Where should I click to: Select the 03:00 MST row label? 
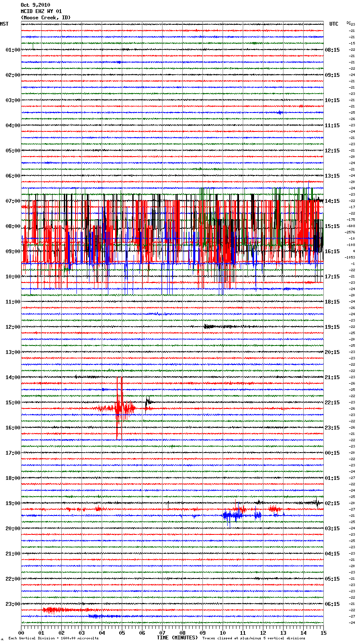click(x=13, y=100)
